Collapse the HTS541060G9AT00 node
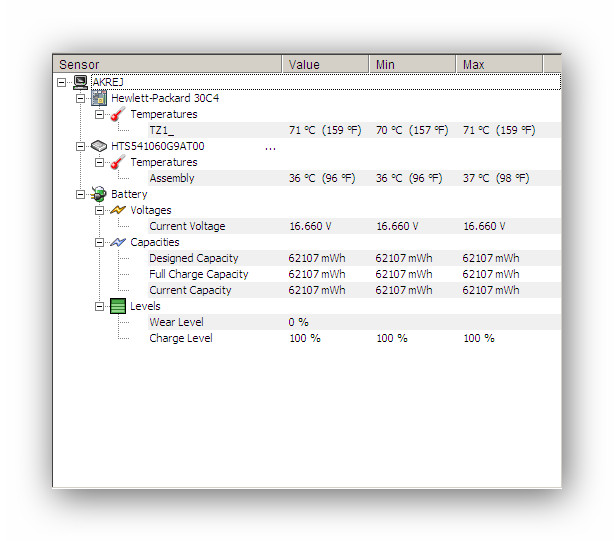 coord(80,146)
